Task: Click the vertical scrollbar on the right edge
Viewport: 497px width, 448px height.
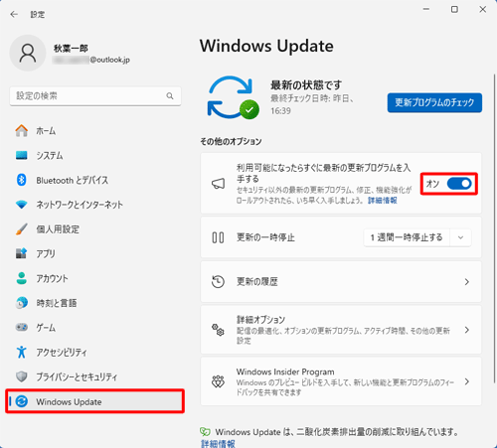Action: pyautogui.click(x=494, y=228)
